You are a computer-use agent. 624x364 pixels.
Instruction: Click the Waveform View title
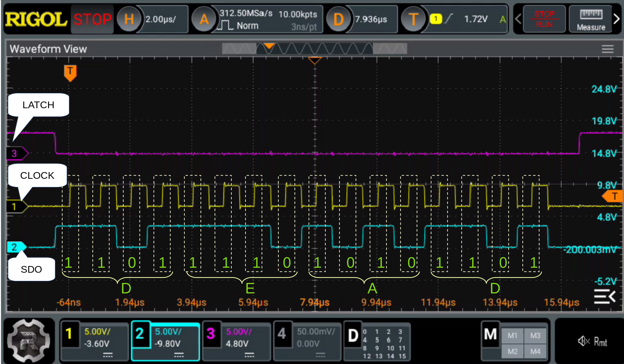[x=48, y=49]
